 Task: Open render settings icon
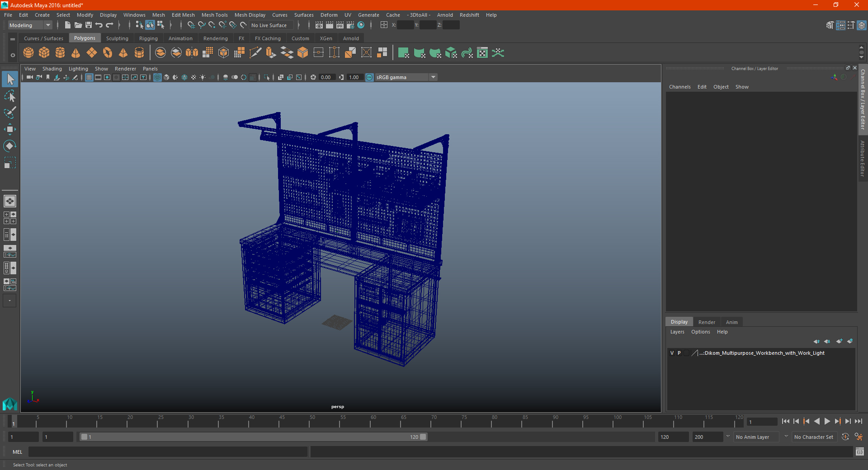click(x=350, y=25)
